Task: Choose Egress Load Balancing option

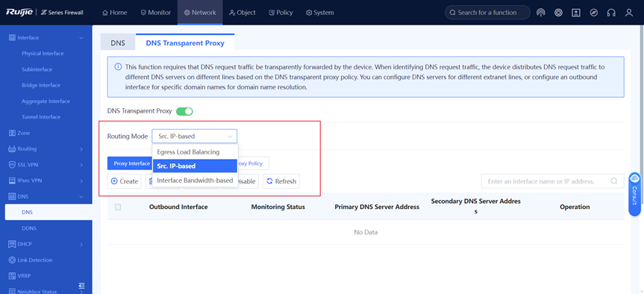Action: click(x=195, y=152)
